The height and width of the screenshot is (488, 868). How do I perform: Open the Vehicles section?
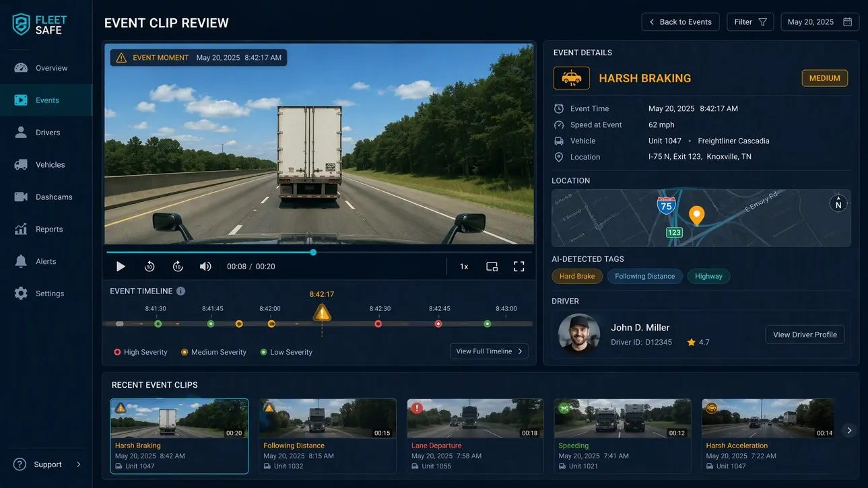click(46, 165)
